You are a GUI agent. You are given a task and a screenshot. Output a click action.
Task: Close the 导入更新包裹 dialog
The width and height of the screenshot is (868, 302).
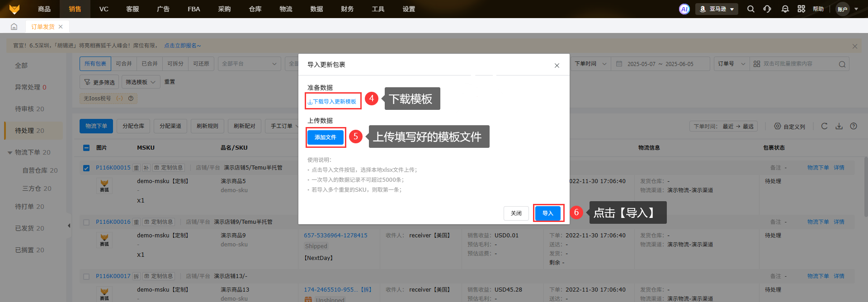pos(557,66)
